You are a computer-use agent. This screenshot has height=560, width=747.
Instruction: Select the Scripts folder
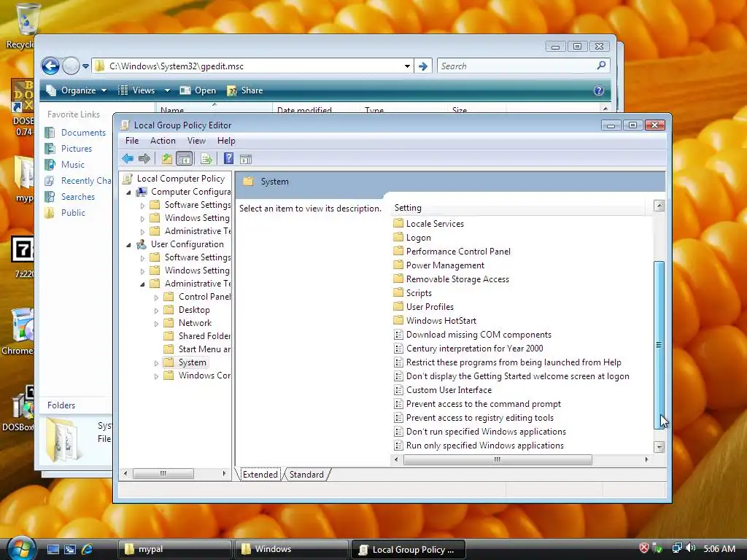pos(413,293)
